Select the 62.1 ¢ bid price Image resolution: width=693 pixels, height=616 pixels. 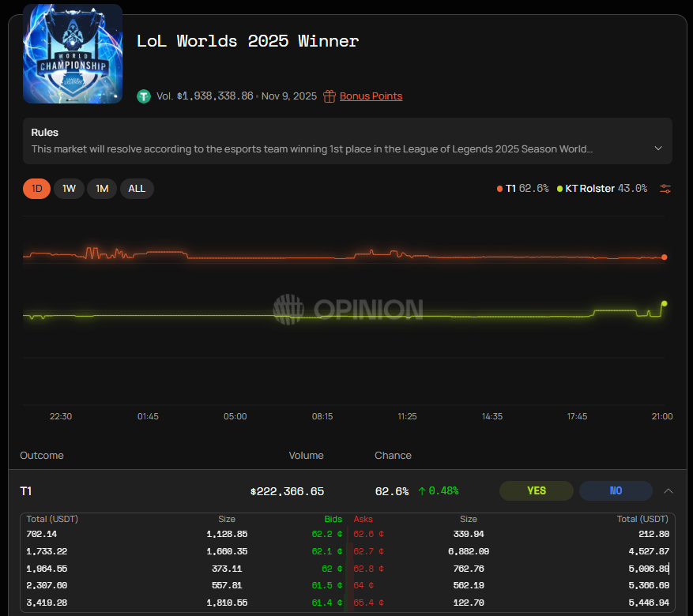(327, 551)
